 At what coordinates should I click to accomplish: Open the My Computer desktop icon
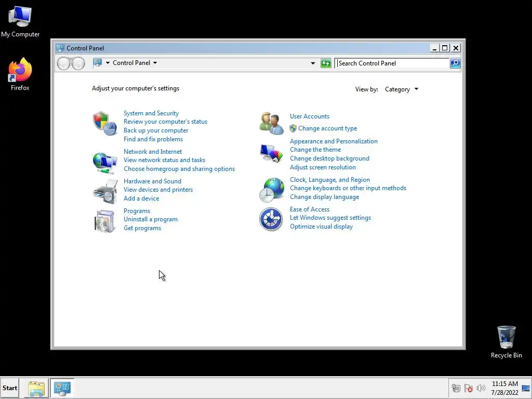(x=20, y=21)
